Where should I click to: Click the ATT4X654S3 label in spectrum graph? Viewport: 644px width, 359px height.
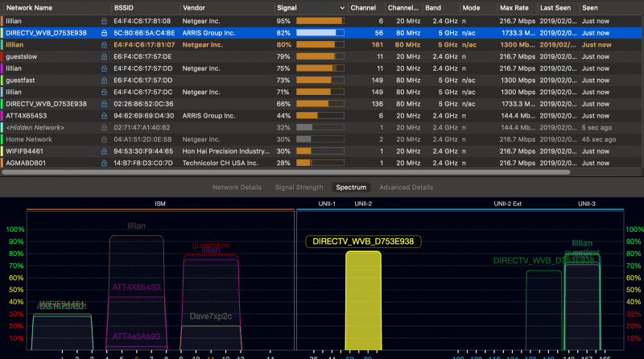[136, 287]
